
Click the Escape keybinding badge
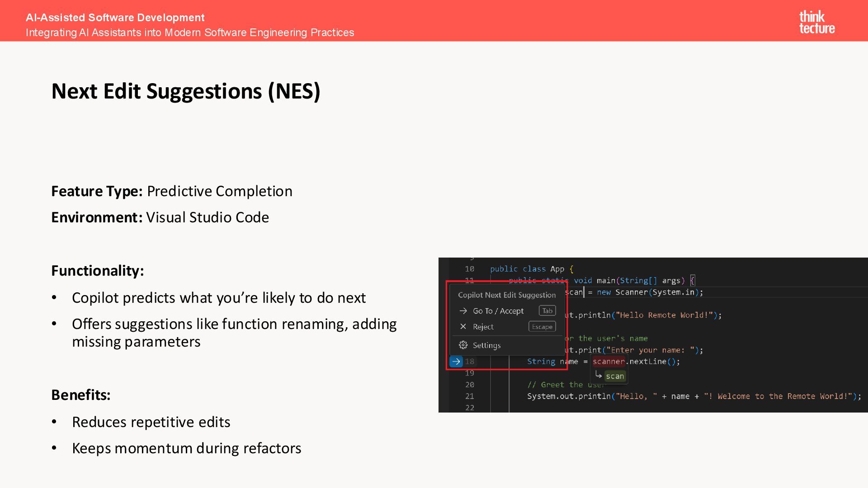tap(542, 327)
